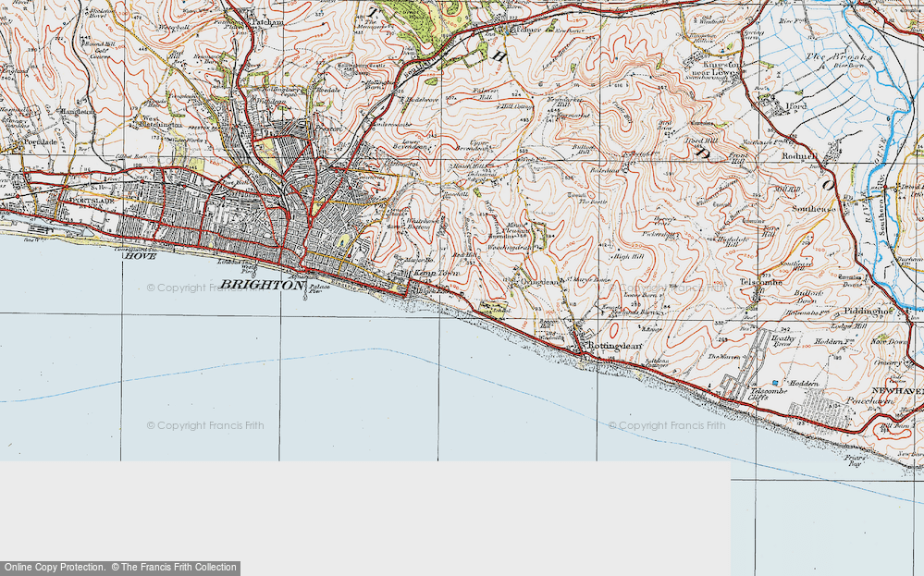The height and width of the screenshot is (576, 924).
Task: Select the Lower Bevendean label
Action: coord(410,145)
